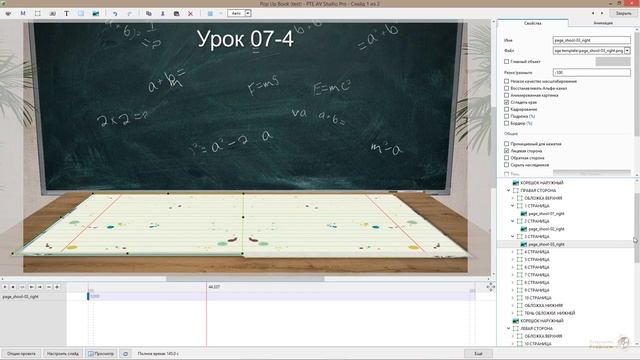Copy the selected object
The image size is (640, 360).
click(149, 13)
